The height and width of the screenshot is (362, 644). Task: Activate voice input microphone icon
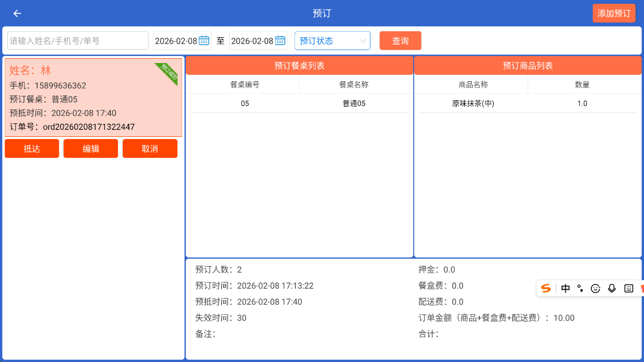pos(612,288)
